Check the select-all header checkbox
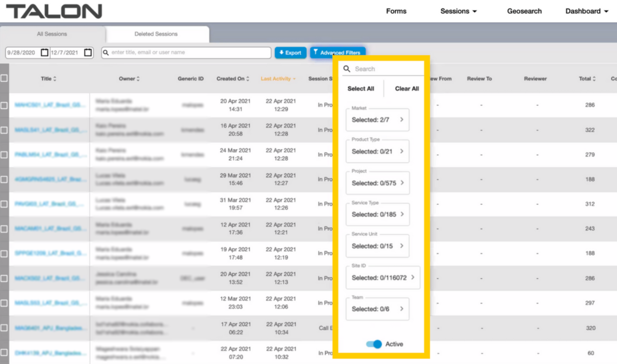The width and height of the screenshot is (617, 364). click(x=4, y=78)
